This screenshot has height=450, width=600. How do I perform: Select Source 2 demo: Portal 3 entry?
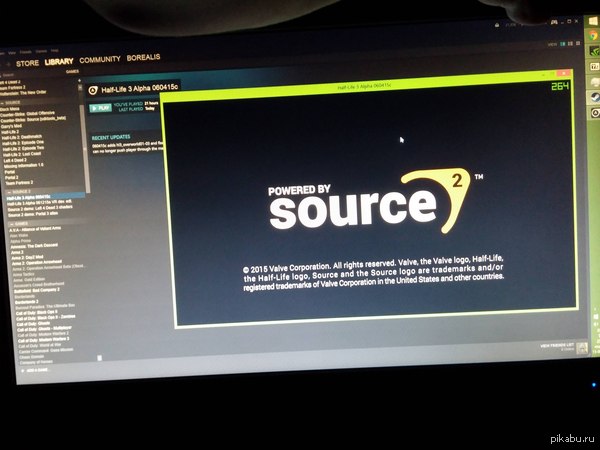[33, 215]
